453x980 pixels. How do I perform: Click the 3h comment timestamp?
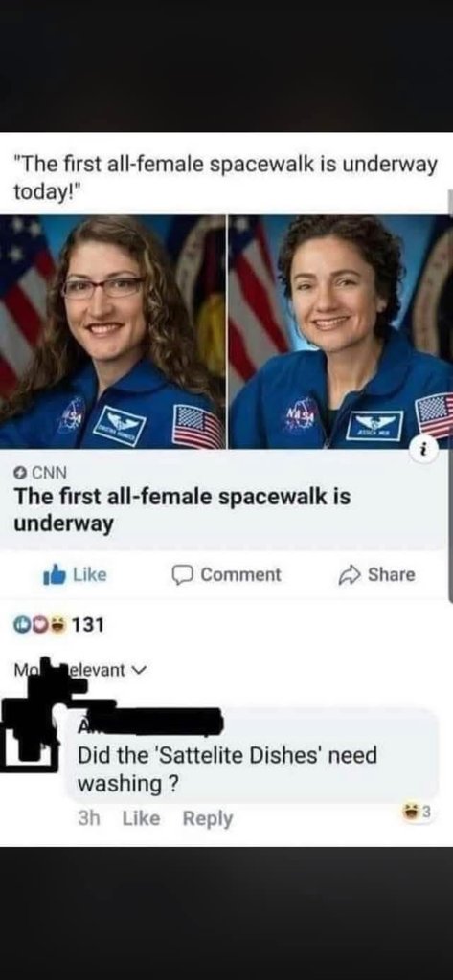coord(90,818)
